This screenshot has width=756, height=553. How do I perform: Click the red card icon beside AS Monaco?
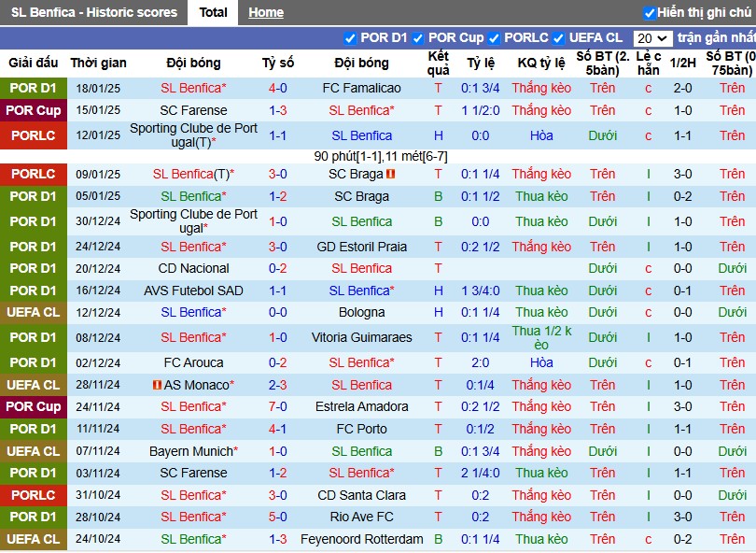pyautogui.click(x=157, y=385)
